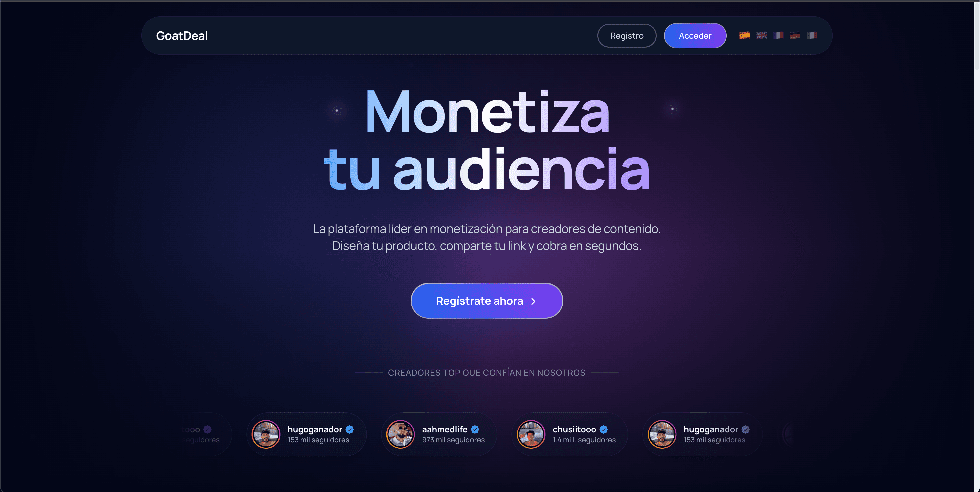This screenshot has width=980, height=492.
Task: Switch language with the Spanish flag
Action: (745, 35)
